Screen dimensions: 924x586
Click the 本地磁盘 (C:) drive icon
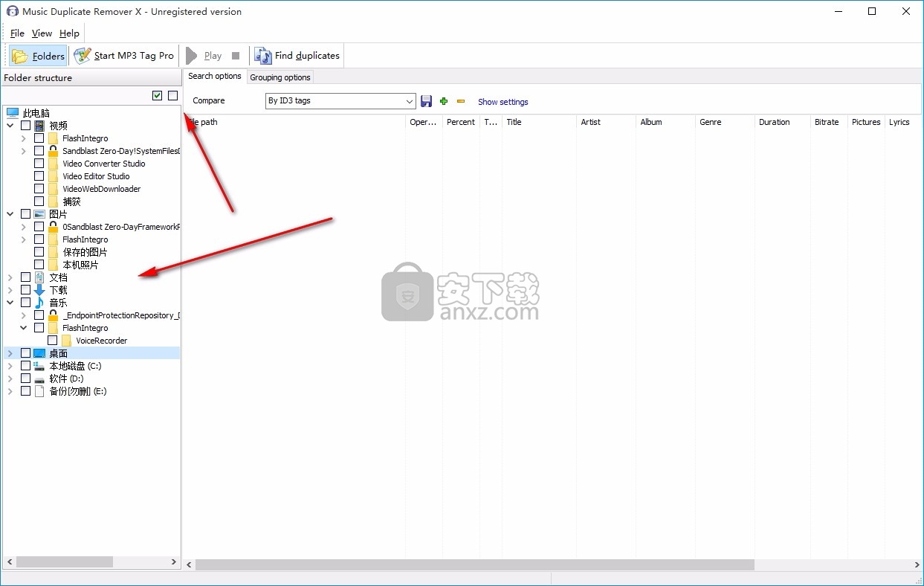39,366
